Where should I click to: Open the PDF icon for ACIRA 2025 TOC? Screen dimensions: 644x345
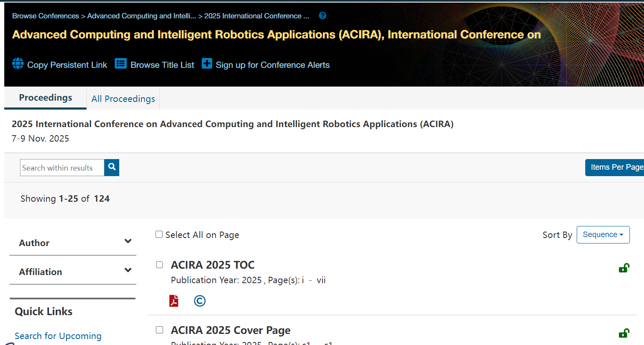[x=174, y=301]
